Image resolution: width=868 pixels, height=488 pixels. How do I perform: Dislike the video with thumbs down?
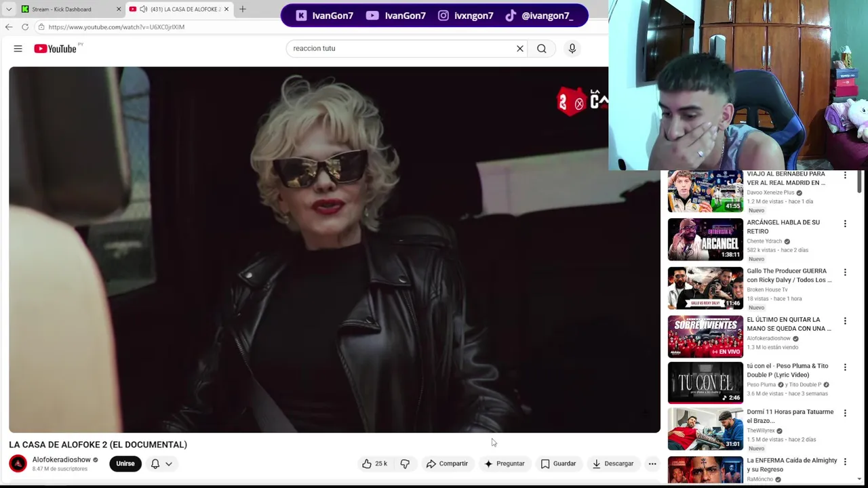405,464
